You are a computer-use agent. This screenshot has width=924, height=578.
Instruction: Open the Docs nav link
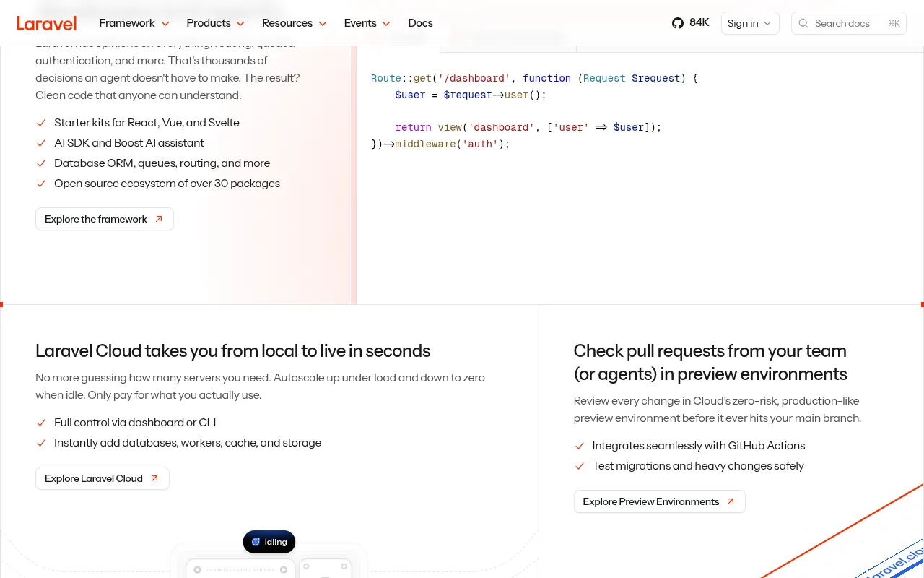pyautogui.click(x=420, y=23)
